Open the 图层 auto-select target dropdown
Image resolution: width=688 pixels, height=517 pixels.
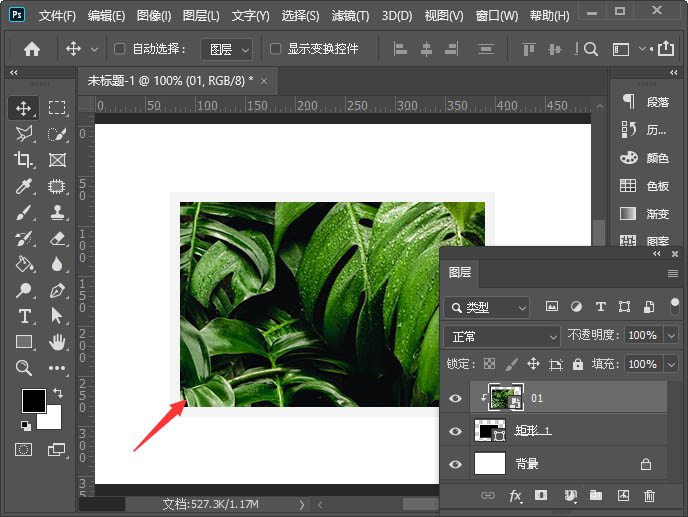[x=227, y=49]
